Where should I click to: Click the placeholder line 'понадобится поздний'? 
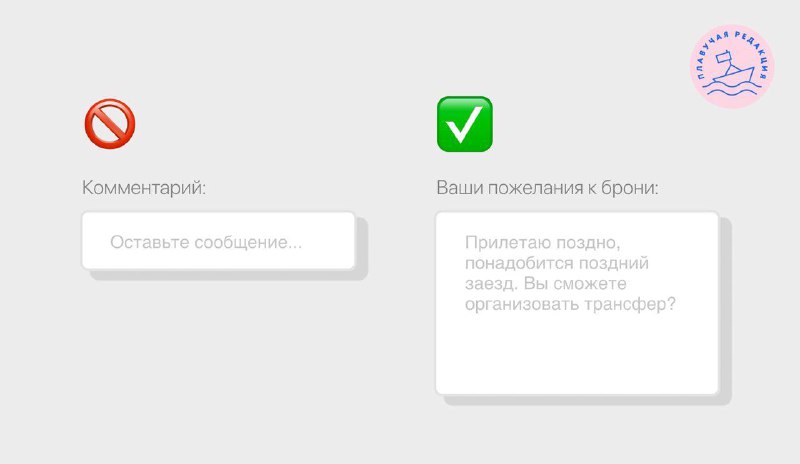(557, 263)
